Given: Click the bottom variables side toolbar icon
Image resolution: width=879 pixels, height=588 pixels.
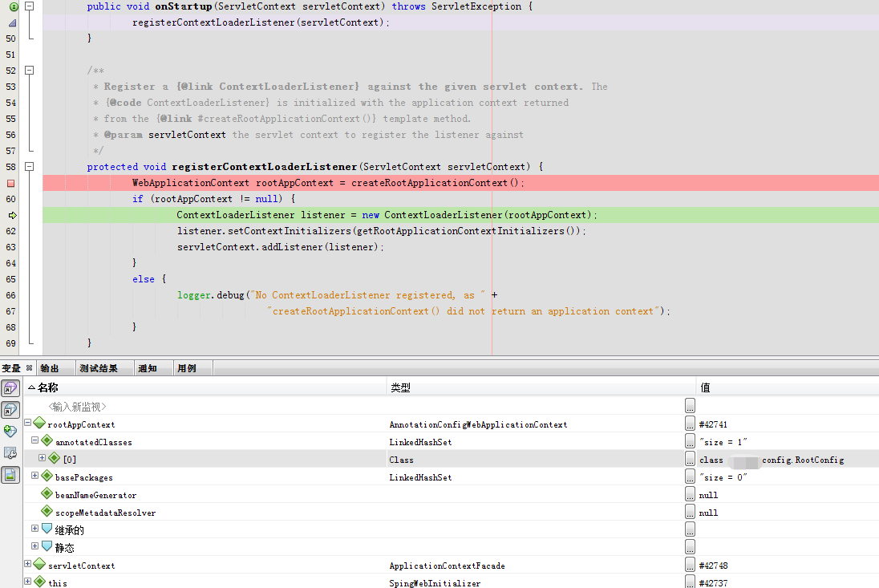Looking at the screenshot, I should pos(10,476).
